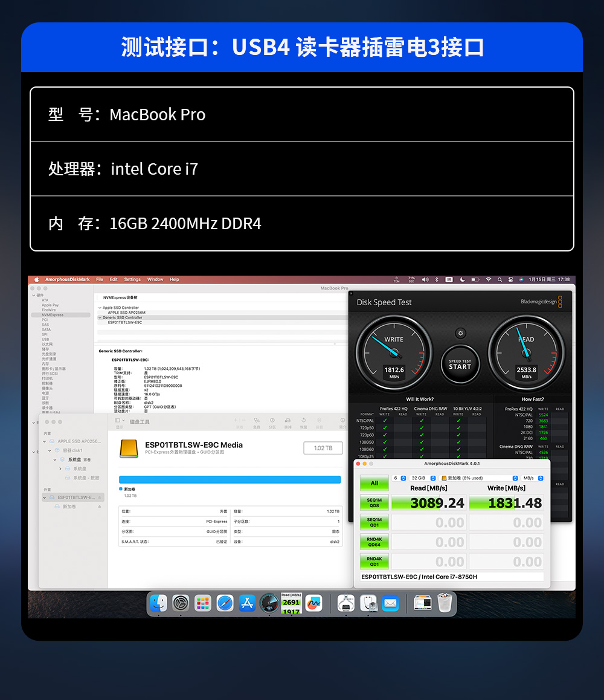The width and height of the screenshot is (604, 700).
Task: Run the SEQ1M QD8 test
Action: pyautogui.click(x=374, y=503)
